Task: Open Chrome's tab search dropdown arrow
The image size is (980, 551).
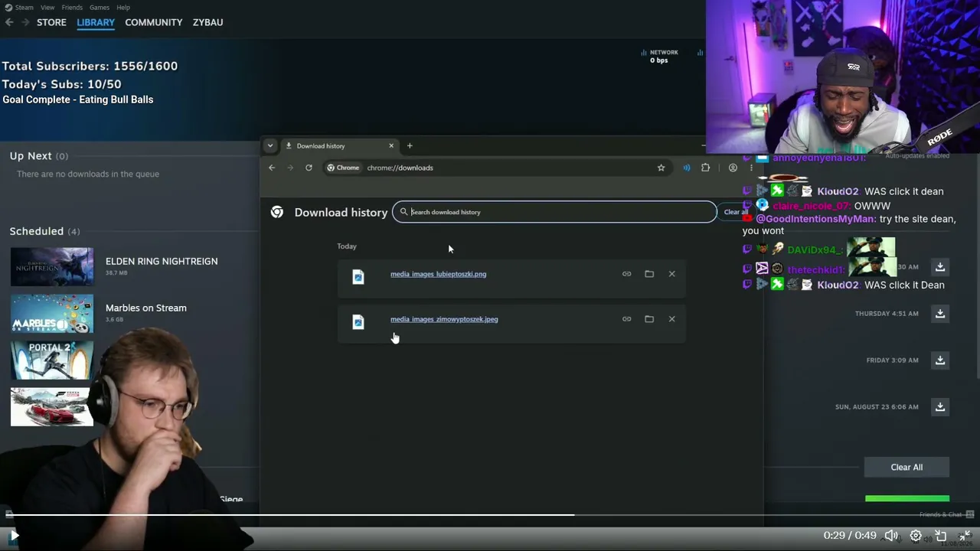Action: click(269, 145)
